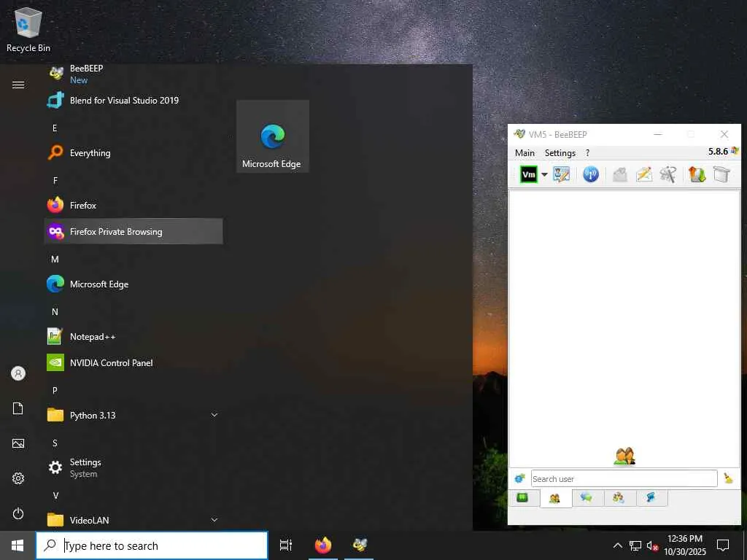Click the user account icon in Start sidebar
Viewport: 747px width, 560px height.
coord(18,373)
